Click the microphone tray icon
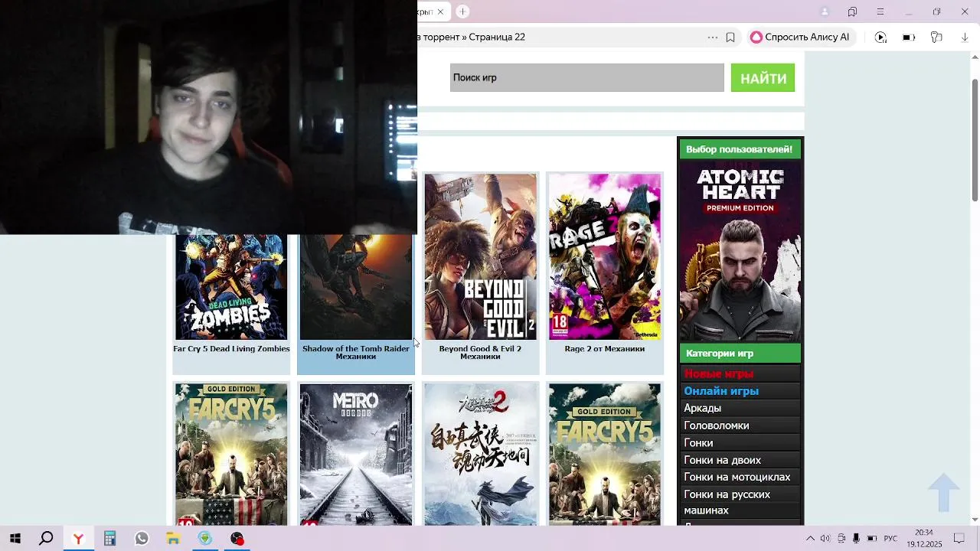Viewport: 980px width, 551px height. coord(856,539)
